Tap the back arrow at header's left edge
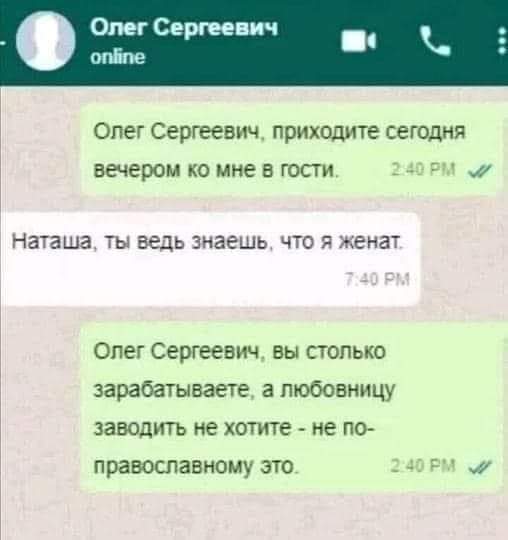This screenshot has width=508, height=540. click(3, 42)
